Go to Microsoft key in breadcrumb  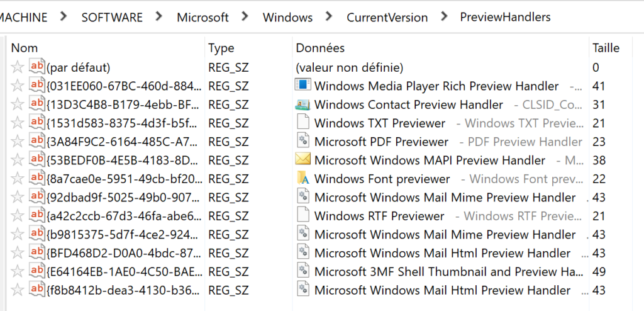click(x=203, y=17)
